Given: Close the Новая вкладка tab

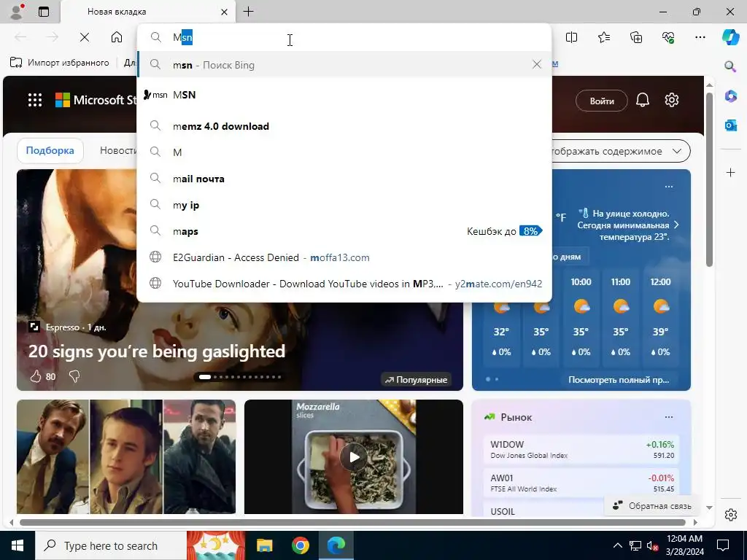Looking at the screenshot, I should tap(225, 12).
